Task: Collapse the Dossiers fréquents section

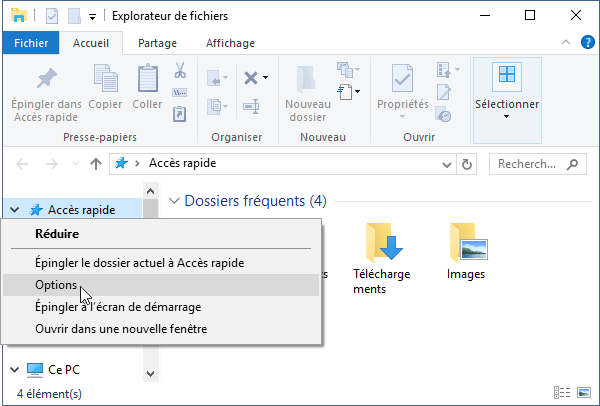Action: [x=175, y=201]
